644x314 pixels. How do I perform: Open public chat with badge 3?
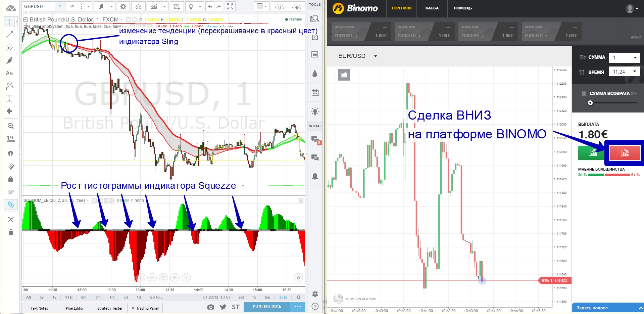315,140
